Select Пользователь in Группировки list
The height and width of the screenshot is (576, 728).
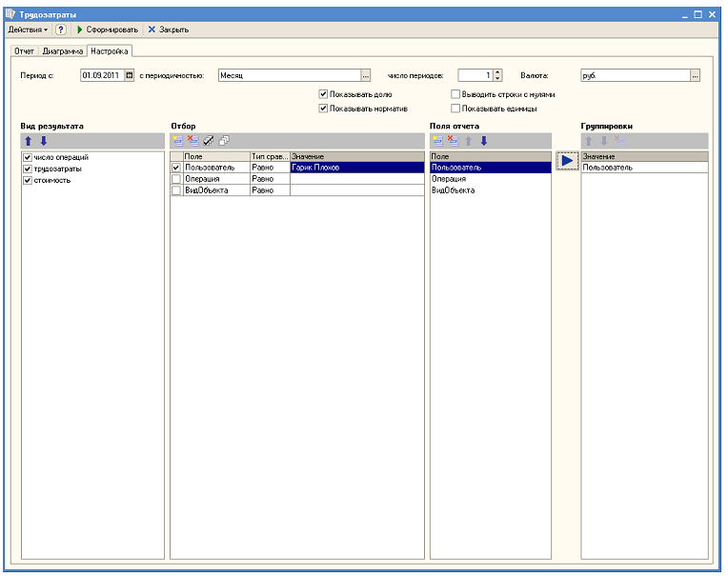click(x=644, y=168)
